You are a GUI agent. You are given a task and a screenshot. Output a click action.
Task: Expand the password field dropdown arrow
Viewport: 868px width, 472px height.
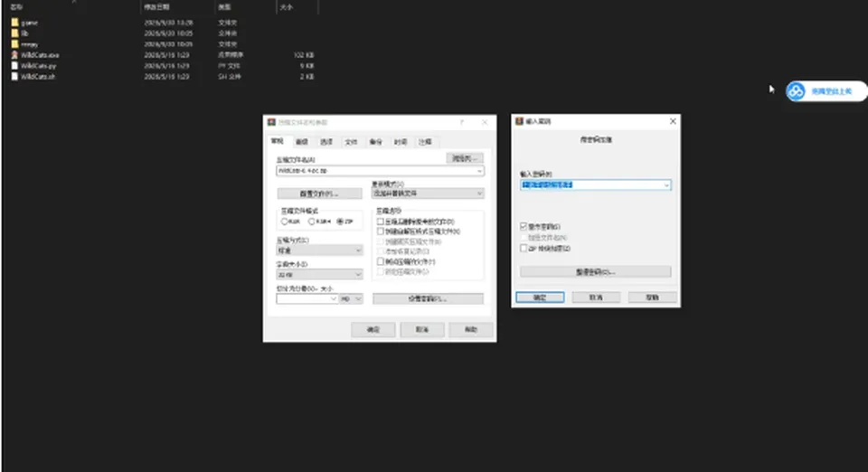(x=666, y=184)
